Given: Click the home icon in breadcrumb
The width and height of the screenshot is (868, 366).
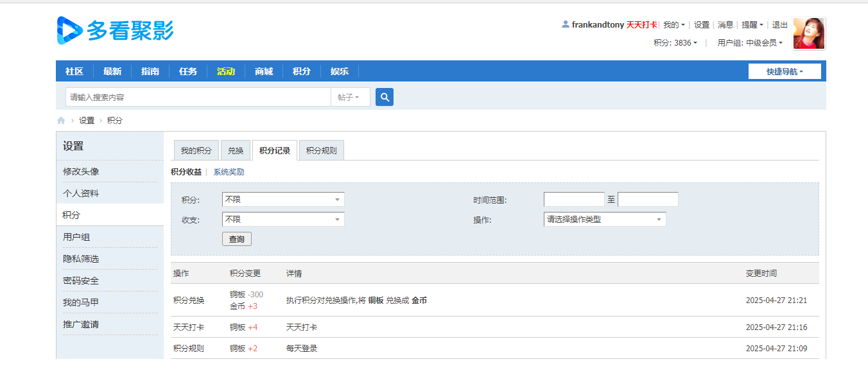Looking at the screenshot, I should tap(61, 121).
